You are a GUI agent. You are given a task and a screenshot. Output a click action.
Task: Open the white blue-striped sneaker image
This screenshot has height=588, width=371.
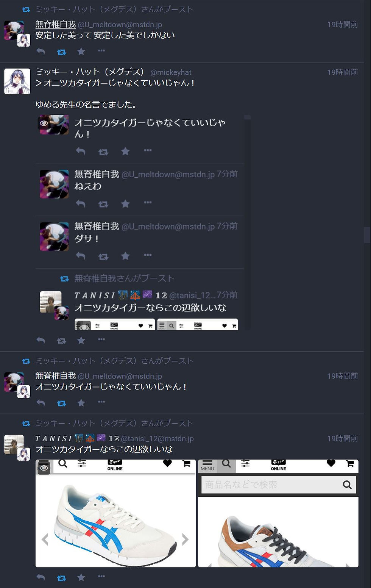tap(115, 513)
